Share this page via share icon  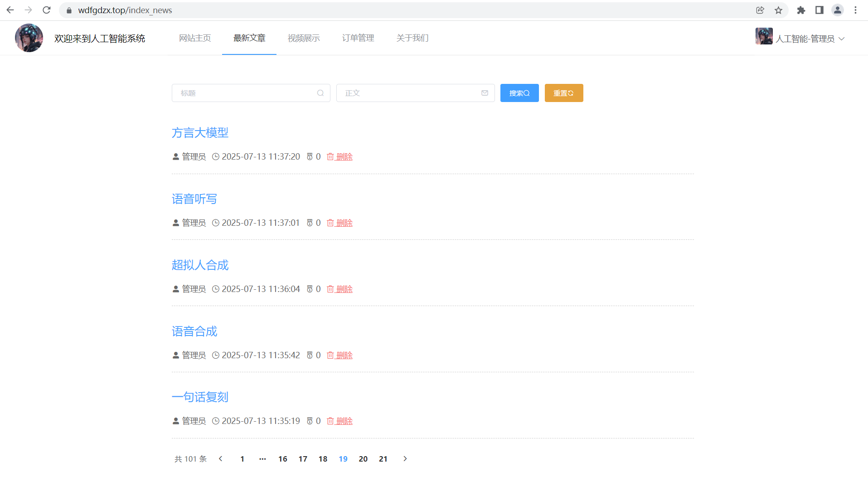click(760, 10)
